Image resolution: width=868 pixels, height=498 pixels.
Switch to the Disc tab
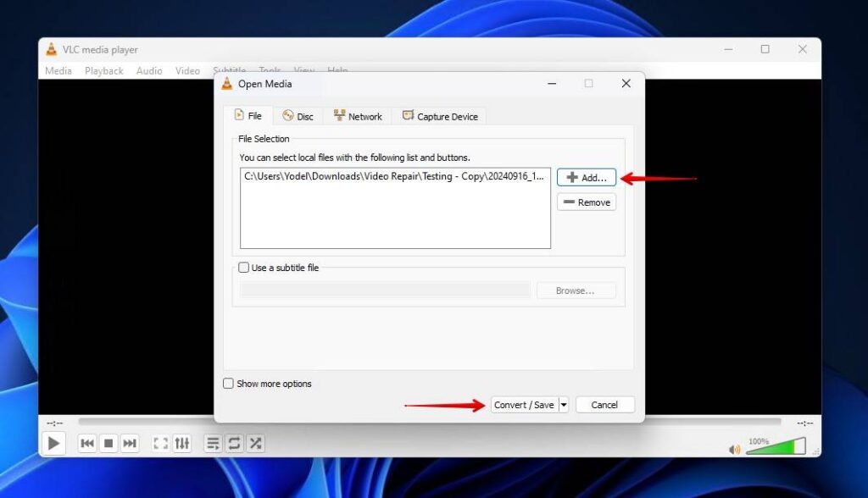298,115
